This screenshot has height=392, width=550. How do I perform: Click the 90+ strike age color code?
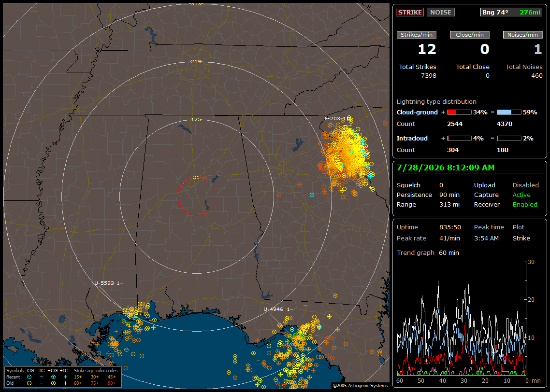pos(112,383)
